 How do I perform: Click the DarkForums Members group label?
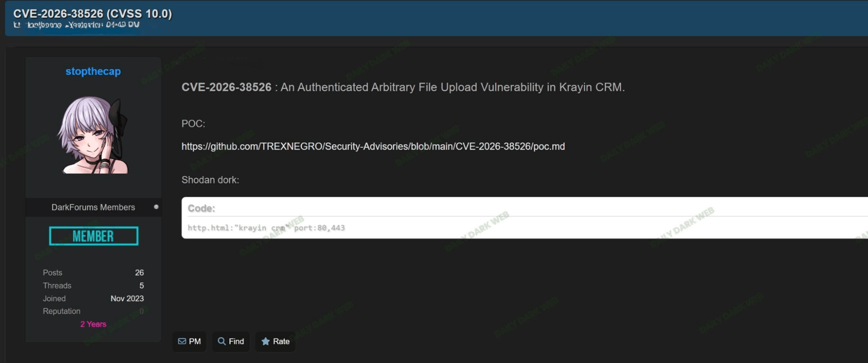pos(93,207)
